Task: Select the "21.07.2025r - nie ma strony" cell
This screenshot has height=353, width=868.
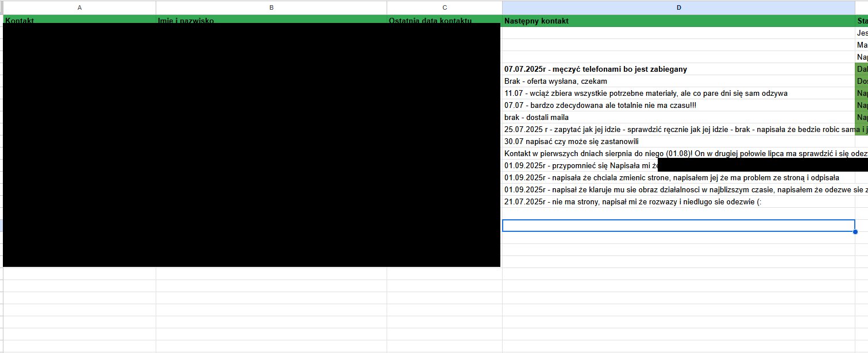Action: [632, 202]
